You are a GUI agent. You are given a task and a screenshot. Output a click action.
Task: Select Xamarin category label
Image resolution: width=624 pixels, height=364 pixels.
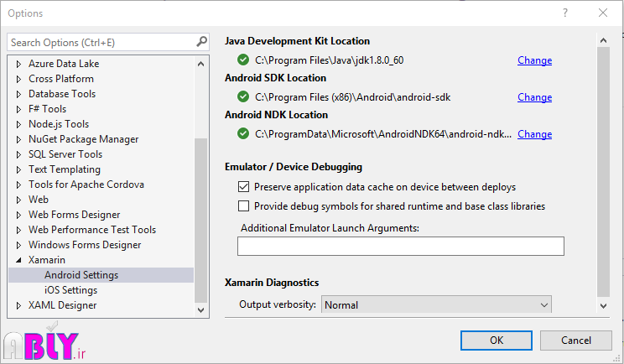pyautogui.click(x=47, y=260)
